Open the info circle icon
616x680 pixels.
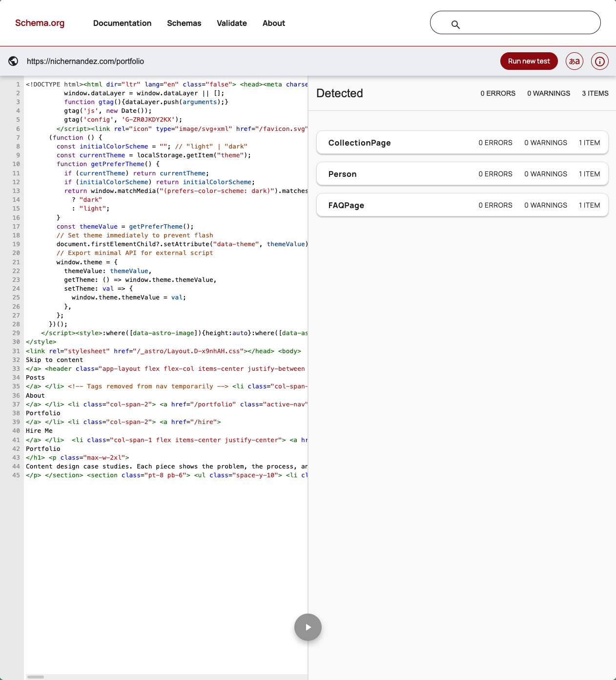pos(600,61)
